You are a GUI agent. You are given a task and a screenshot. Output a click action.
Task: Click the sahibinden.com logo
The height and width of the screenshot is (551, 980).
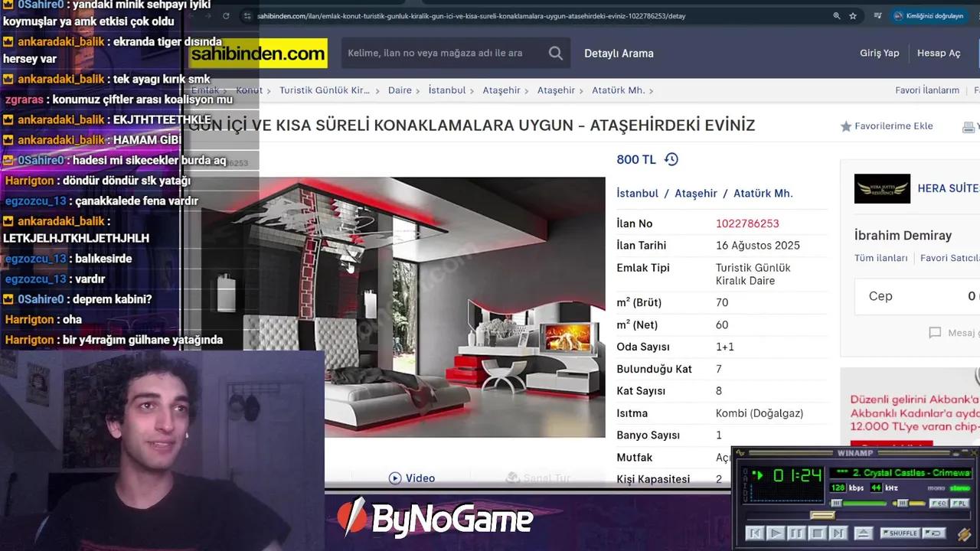click(x=258, y=54)
